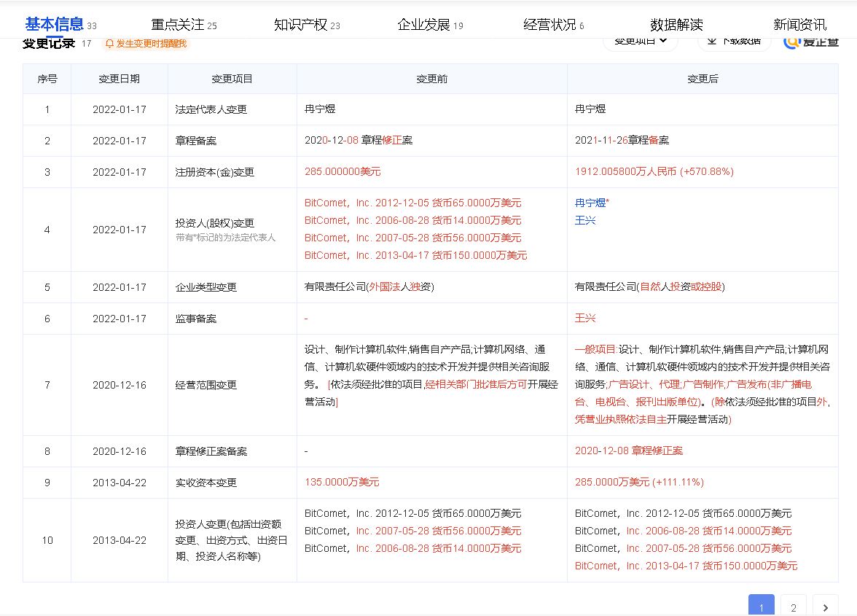Click the 变更前 column header
Screen dimensions: 857x616
(431, 79)
